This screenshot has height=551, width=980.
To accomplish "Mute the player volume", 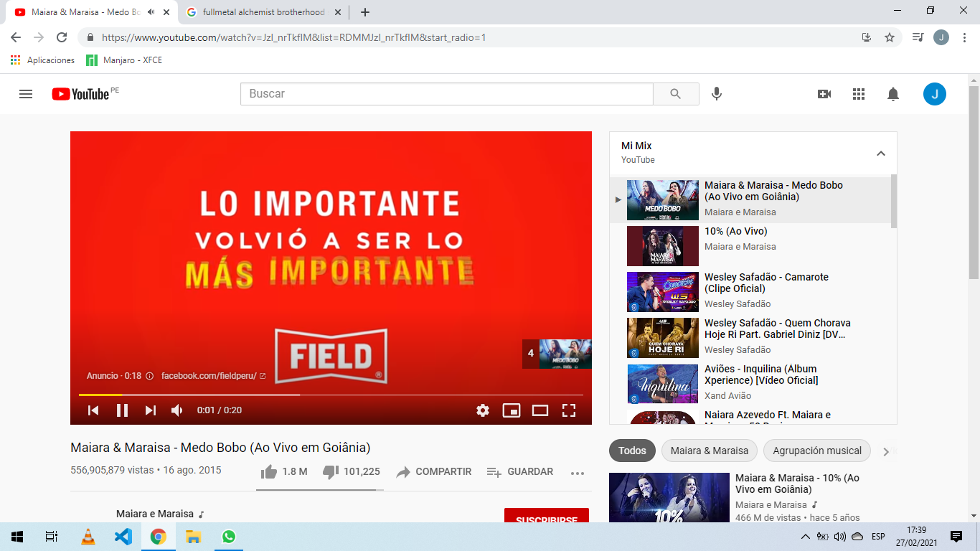I will click(x=177, y=410).
